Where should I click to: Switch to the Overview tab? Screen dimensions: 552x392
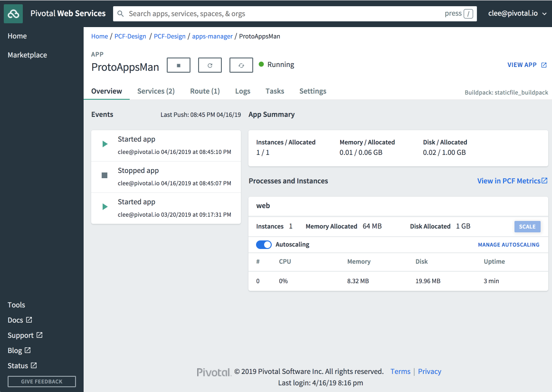click(x=107, y=91)
